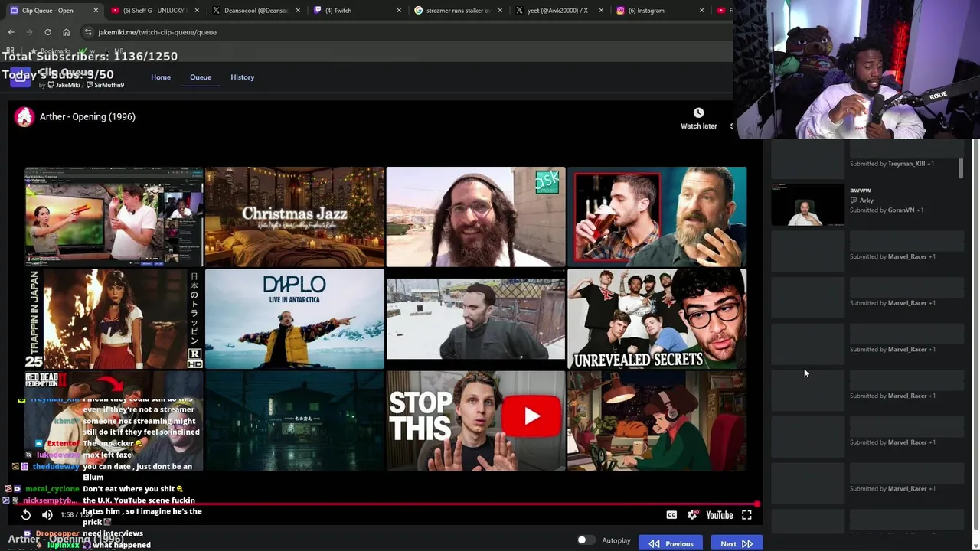The image size is (980, 551).
Task: Toggle closed captions on the video
Action: pyautogui.click(x=671, y=515)
